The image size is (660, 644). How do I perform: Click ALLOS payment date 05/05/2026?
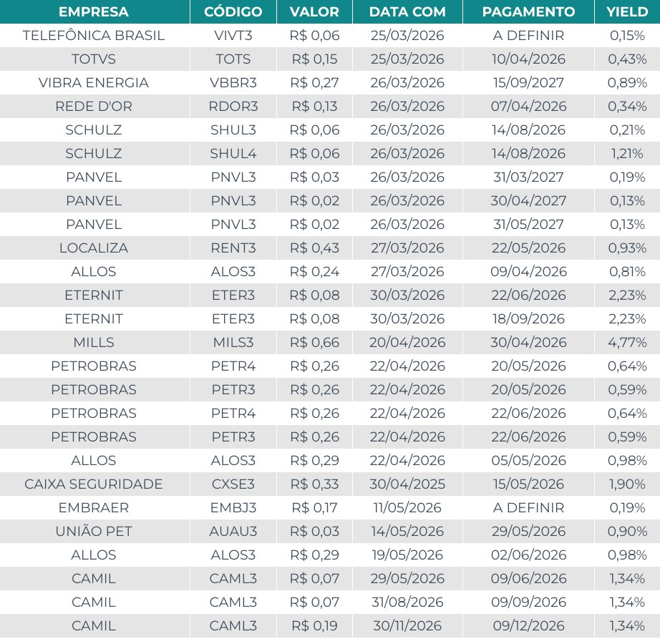click(529, 460)
